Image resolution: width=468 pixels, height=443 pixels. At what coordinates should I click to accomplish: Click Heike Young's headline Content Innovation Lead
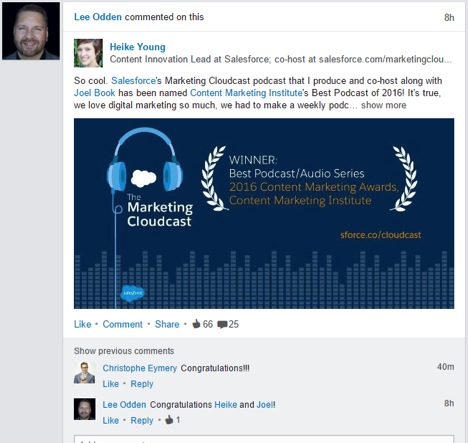(x=281, y=59)
